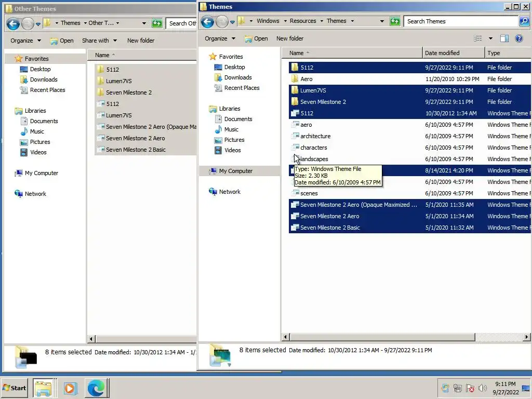The height and width of the screenshot is (399, 532).
Task: Open Microsoft Edge from the taskbar
Action: (96, 388)
